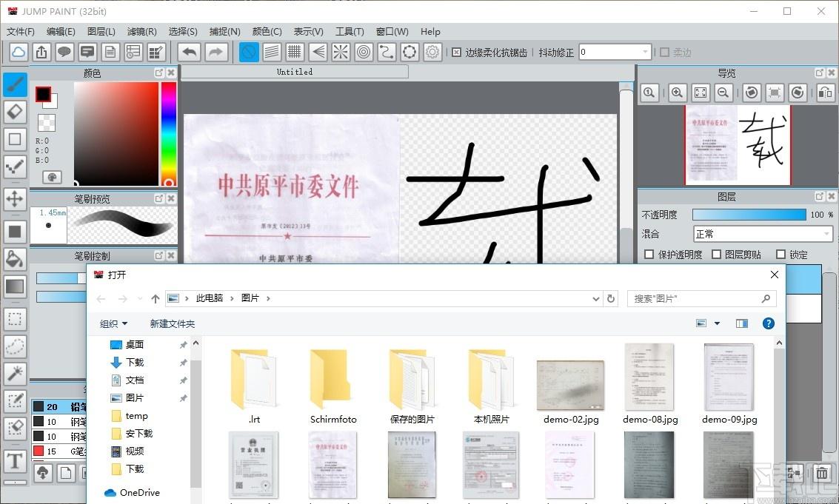Select the Eraser tool

(x=15, y=112)
